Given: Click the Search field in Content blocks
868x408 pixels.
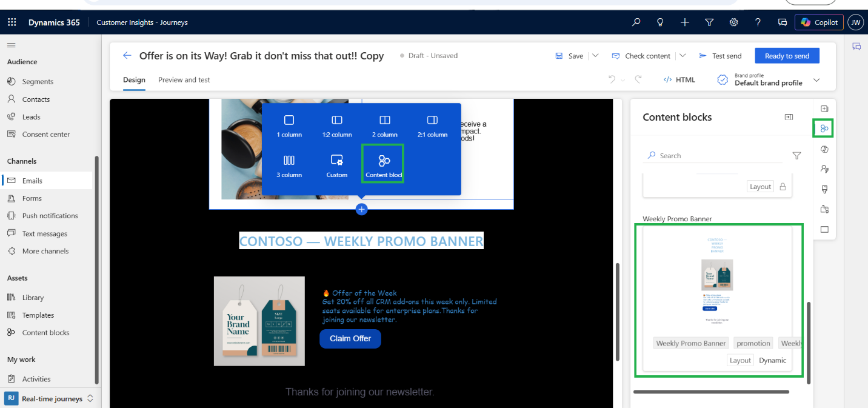Looking at the screenshot, I should pyautogui.click(x=713, y=156).
